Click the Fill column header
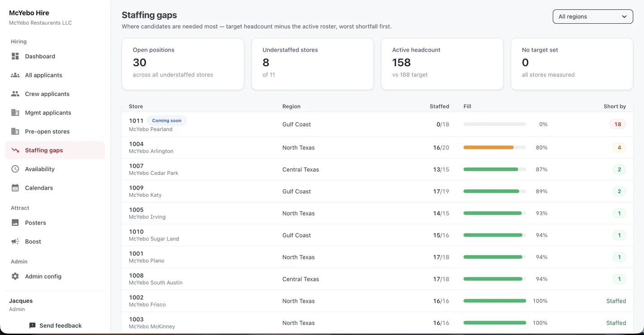 [x=467, y=106]
